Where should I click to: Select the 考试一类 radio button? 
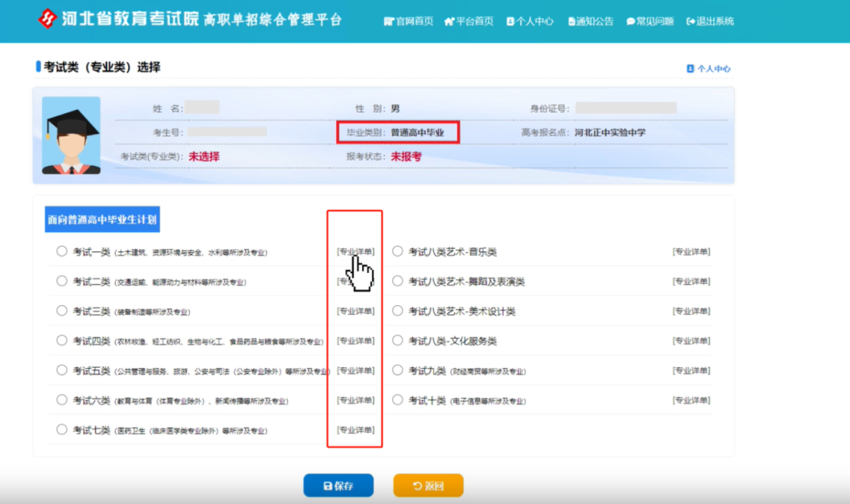pos(61,251)
